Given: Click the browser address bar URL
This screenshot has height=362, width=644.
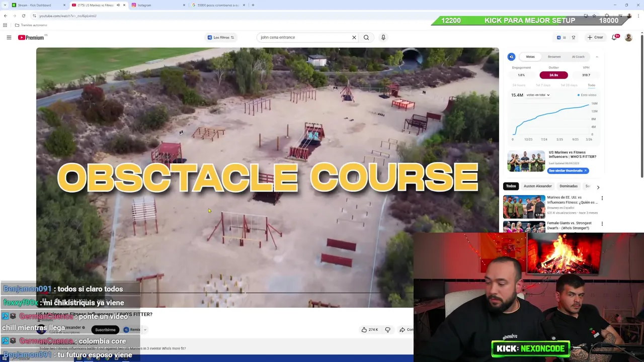Looking at the screenshot, I should (x=68, y=16).
